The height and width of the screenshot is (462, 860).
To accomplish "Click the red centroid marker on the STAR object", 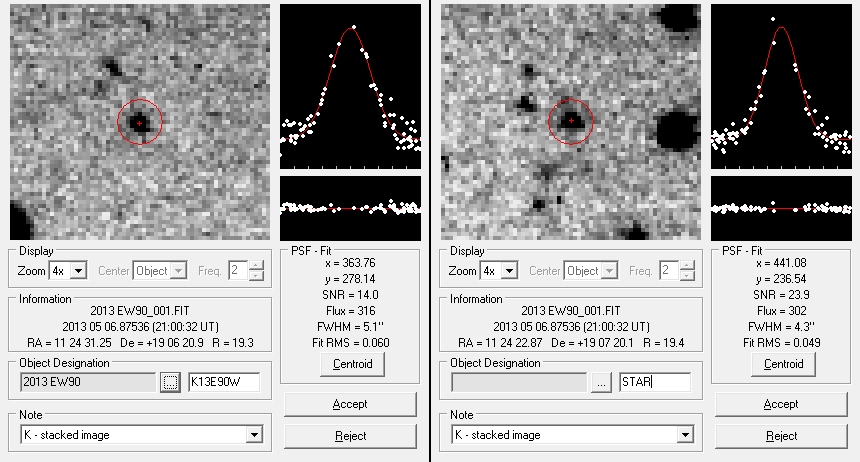I will [571, 121].
